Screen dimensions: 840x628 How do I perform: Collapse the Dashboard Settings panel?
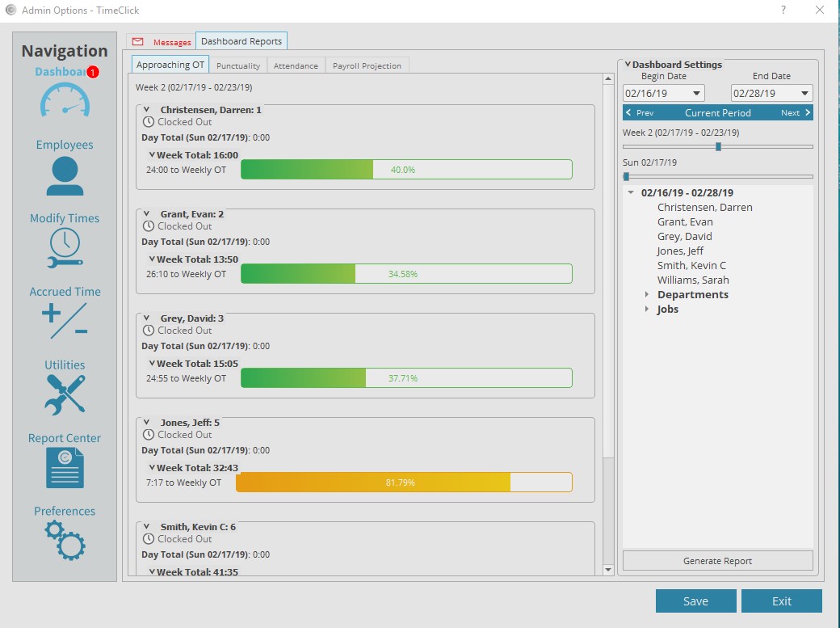click(x=628, y=65)
